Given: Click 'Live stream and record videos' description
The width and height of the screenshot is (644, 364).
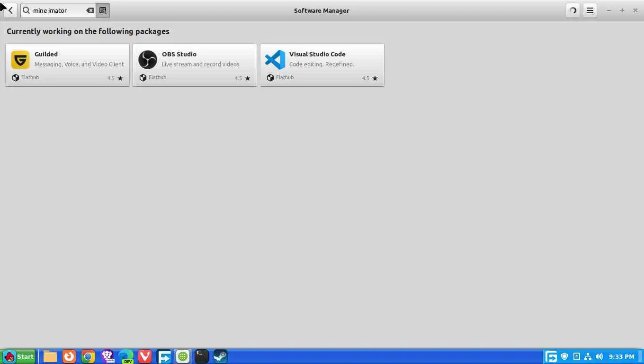Looking at the screenshot, I should (200, 64).
